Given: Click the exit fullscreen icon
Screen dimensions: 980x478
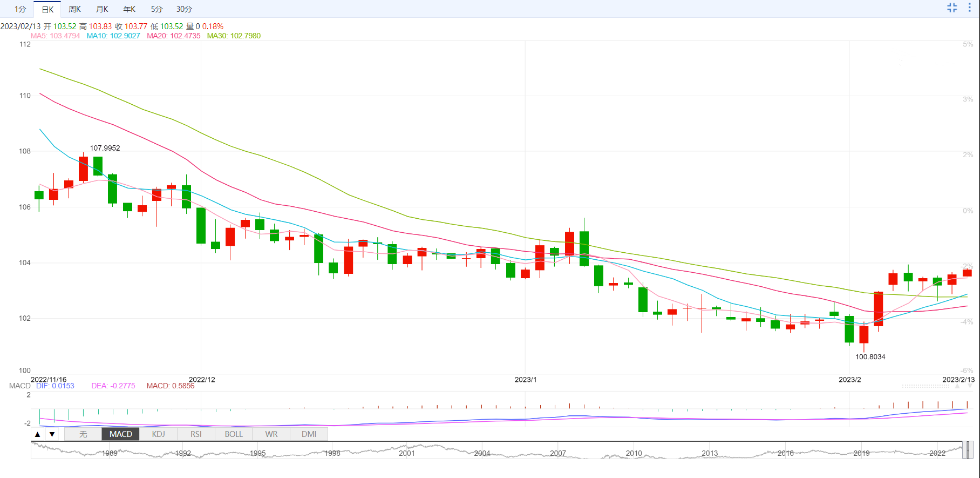Looking at the screenshot, I should [952, 8].
